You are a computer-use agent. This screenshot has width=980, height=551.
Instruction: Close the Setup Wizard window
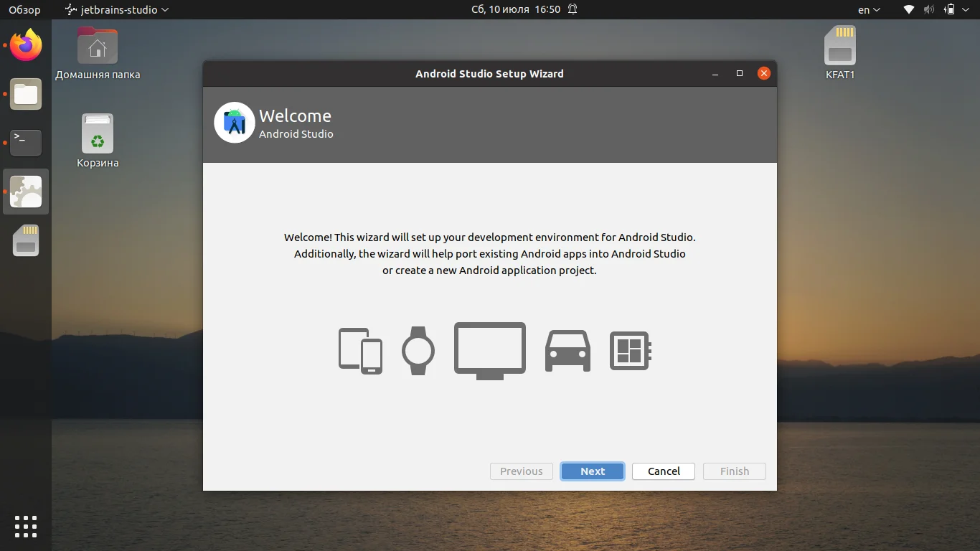point(764,73)
